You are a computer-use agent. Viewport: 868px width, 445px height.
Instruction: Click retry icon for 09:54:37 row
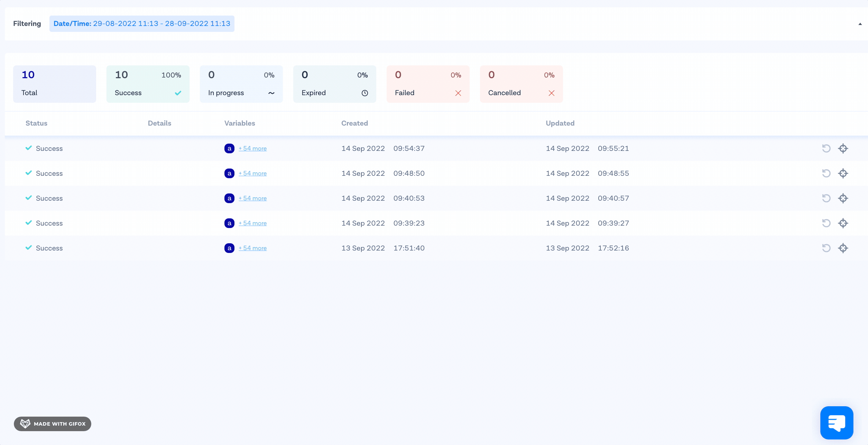pyautogui.click(x=826, y=148)
